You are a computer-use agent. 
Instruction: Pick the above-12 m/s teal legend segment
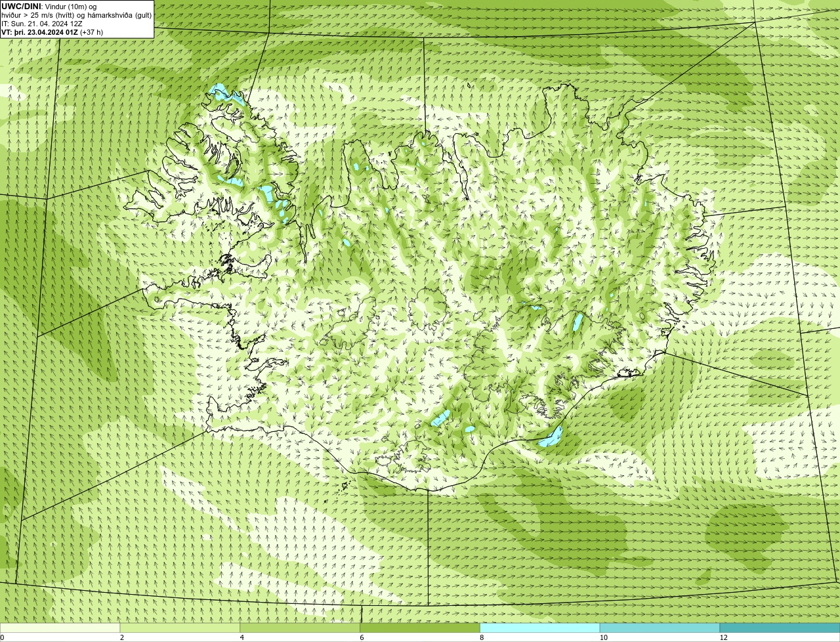(x=780, y=628)
